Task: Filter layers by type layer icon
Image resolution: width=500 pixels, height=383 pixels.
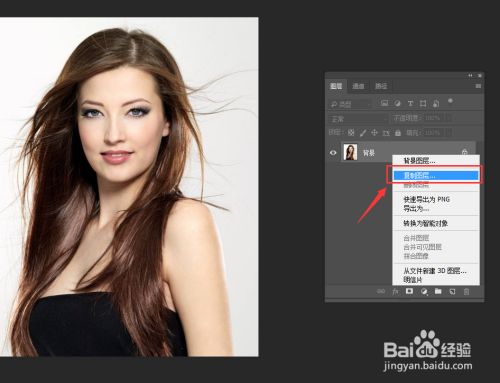Action: point(410,103)
